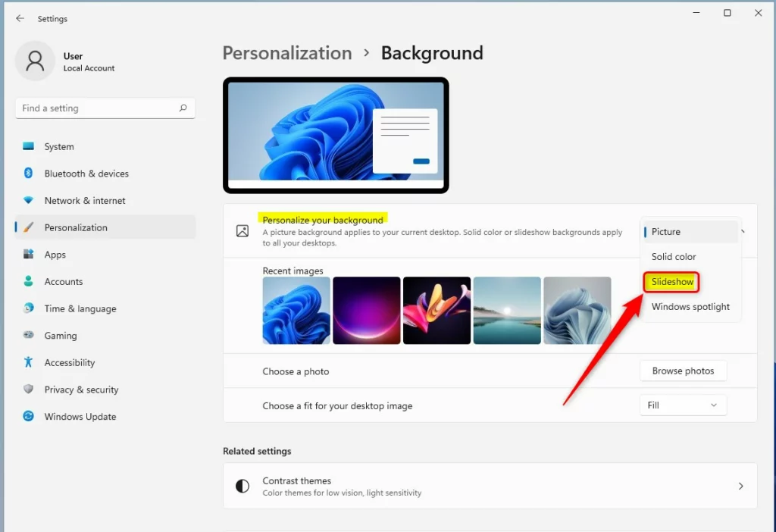Click the Bluetooth icon in sidebar
The height and width of the screenshot is (532, 776).
coord(28,174)
